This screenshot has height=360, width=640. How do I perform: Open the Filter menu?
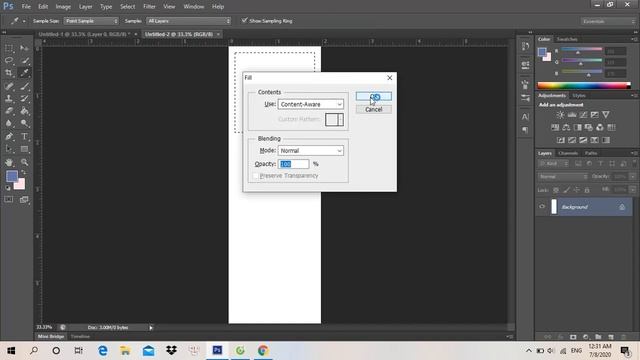pyautogui.click(x=149, y=7)
